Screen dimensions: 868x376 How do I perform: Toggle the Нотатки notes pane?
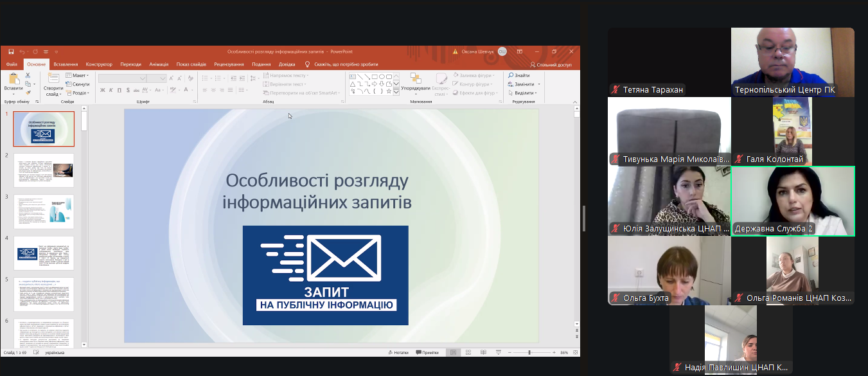[398, 352]
